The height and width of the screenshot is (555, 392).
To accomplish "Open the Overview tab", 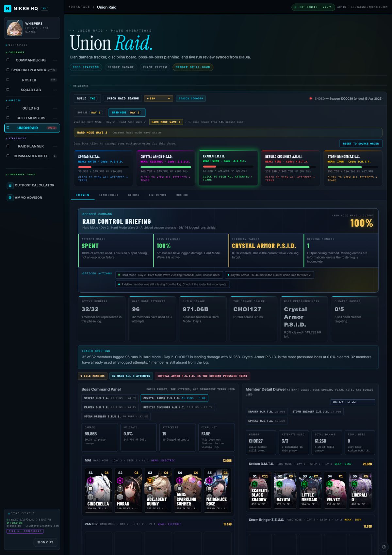I will coord(82,195).
